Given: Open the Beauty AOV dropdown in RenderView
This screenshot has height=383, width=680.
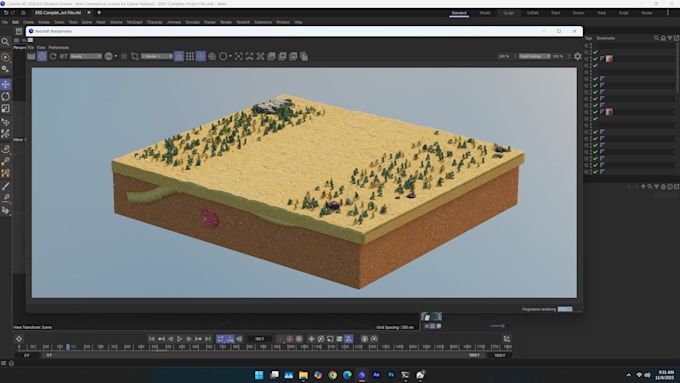Looking at the screenshot, I should point(86,56).
